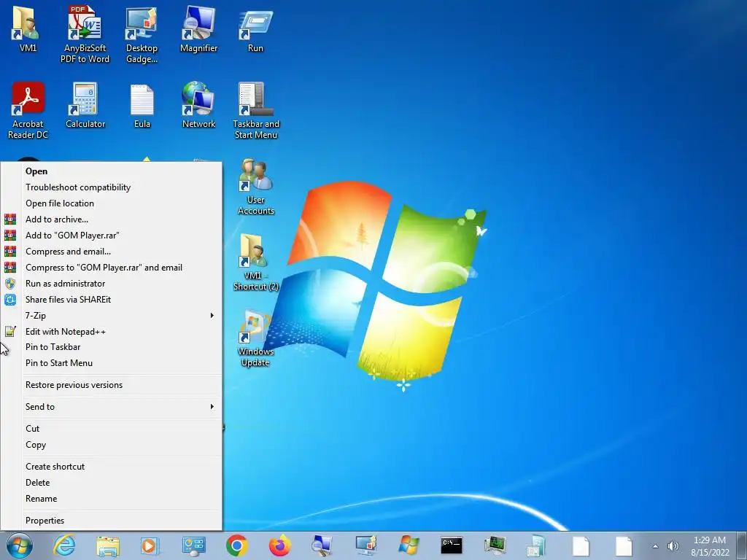
Task: Open the control panel taskbar icon
Action: click(x=193, y=545)
